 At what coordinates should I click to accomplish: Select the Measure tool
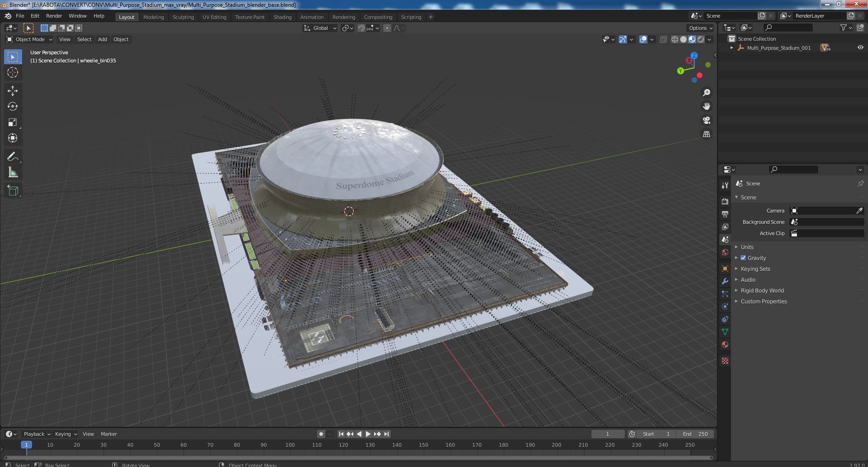pos(13,173)
